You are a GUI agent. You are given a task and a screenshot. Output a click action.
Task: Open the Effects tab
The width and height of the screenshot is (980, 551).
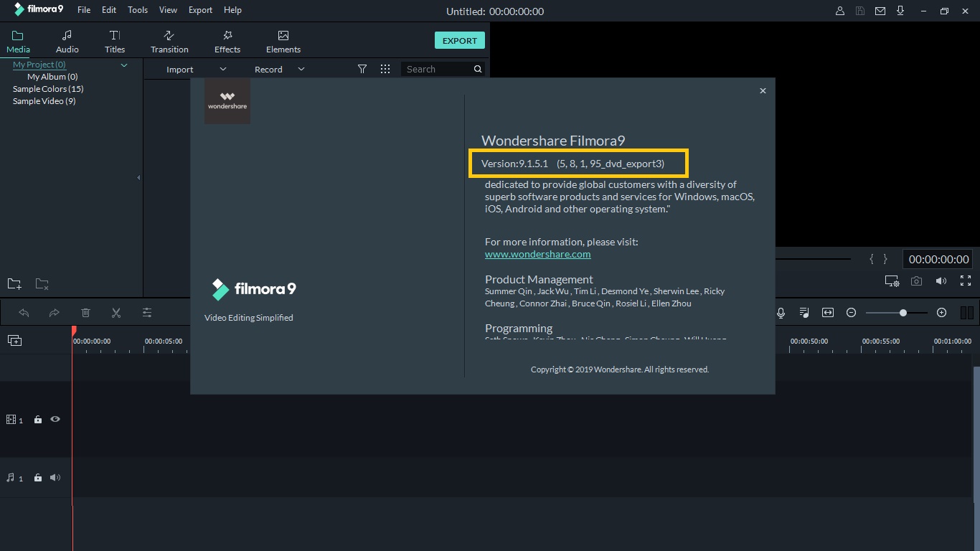(x=227, y=42)
